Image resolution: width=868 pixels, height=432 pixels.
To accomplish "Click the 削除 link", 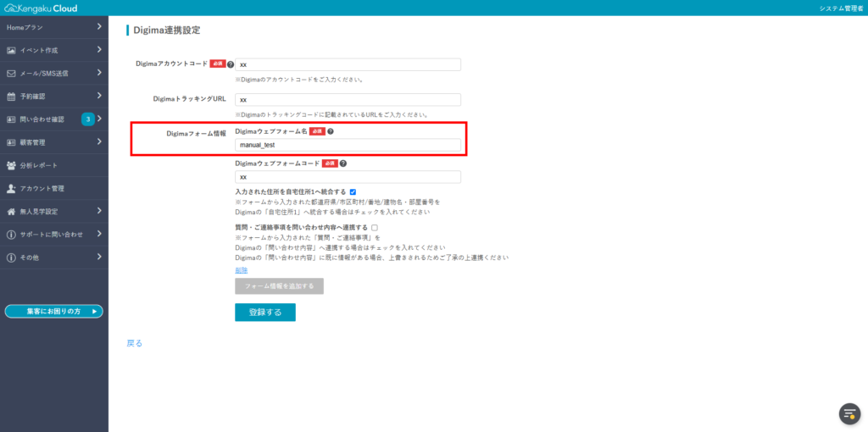I will 242,270.
